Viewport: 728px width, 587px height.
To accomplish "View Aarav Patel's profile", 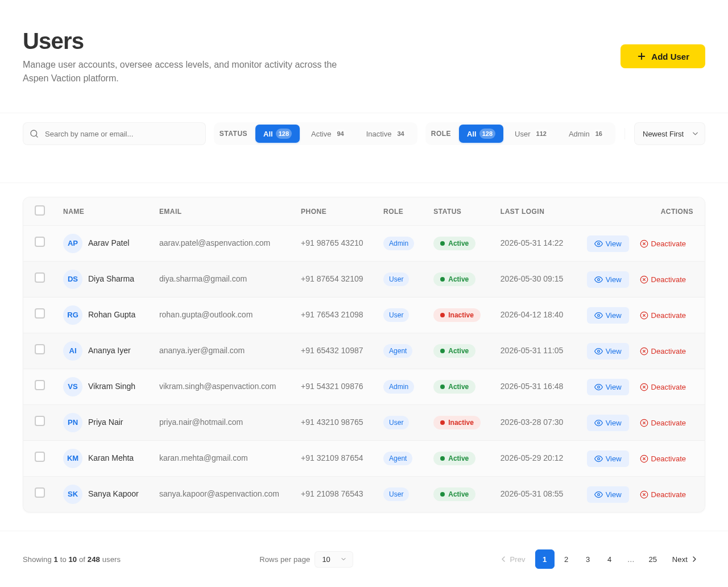I will [608, 243].
